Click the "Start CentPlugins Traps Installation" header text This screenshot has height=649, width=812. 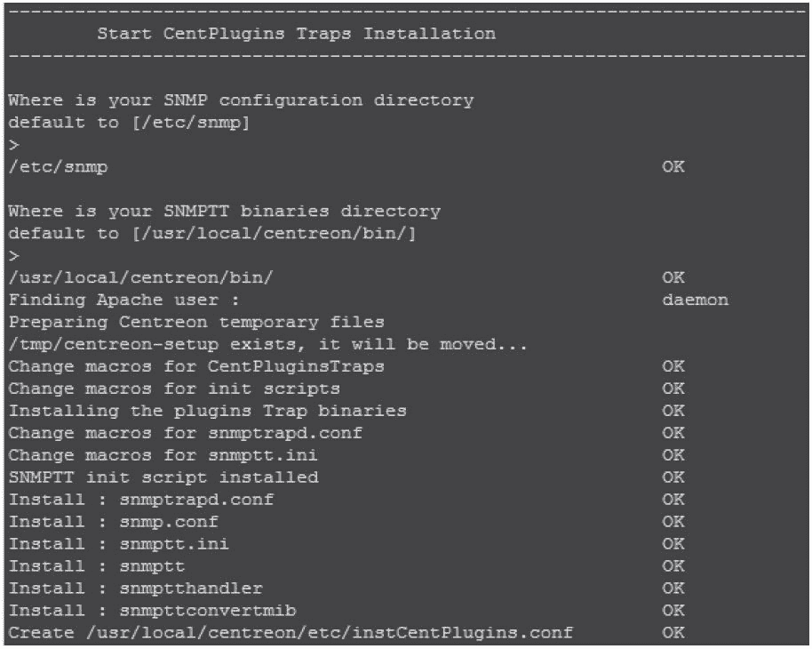tap(296, 34)
